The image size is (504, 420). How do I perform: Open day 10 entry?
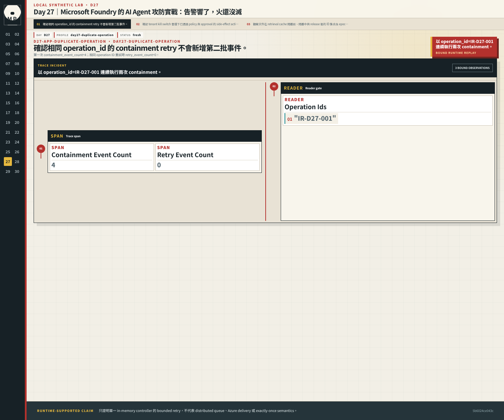click(17, 73)
